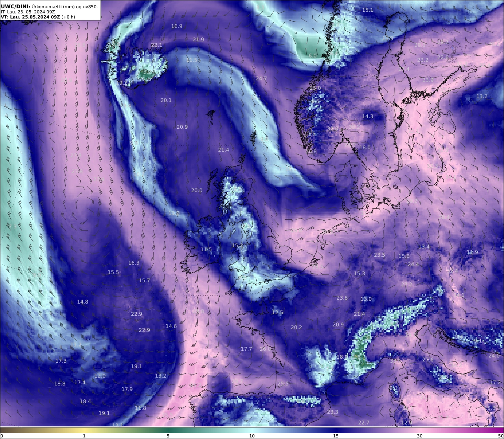Select the 16.9 value north of Iceland
504x439 pixels.
tap(177, 26)
